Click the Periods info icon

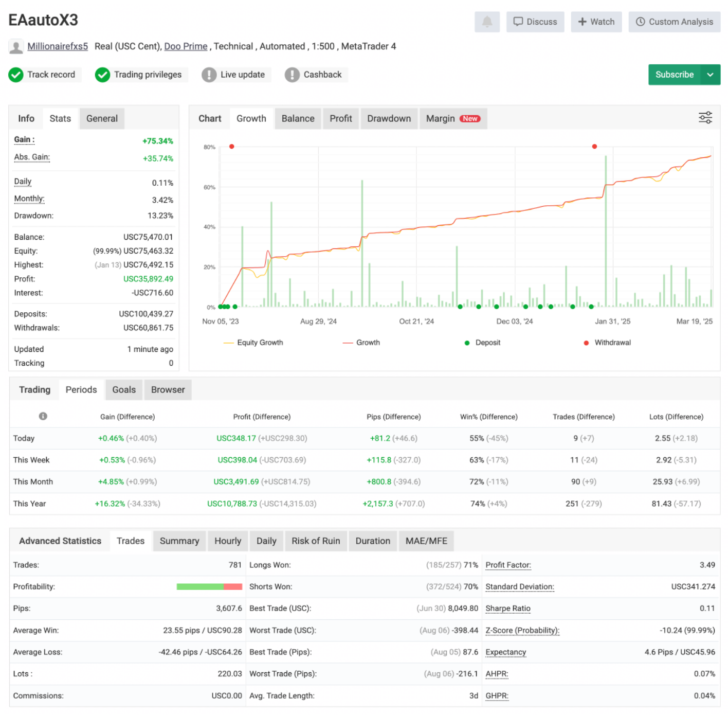[x=43, y=416]
